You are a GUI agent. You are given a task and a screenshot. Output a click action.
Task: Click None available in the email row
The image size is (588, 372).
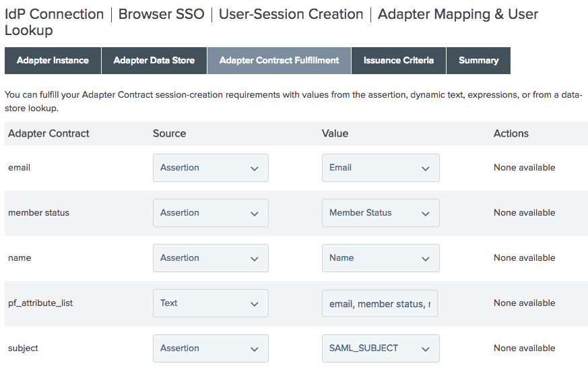pyautogui.click(x=524, y=167)
